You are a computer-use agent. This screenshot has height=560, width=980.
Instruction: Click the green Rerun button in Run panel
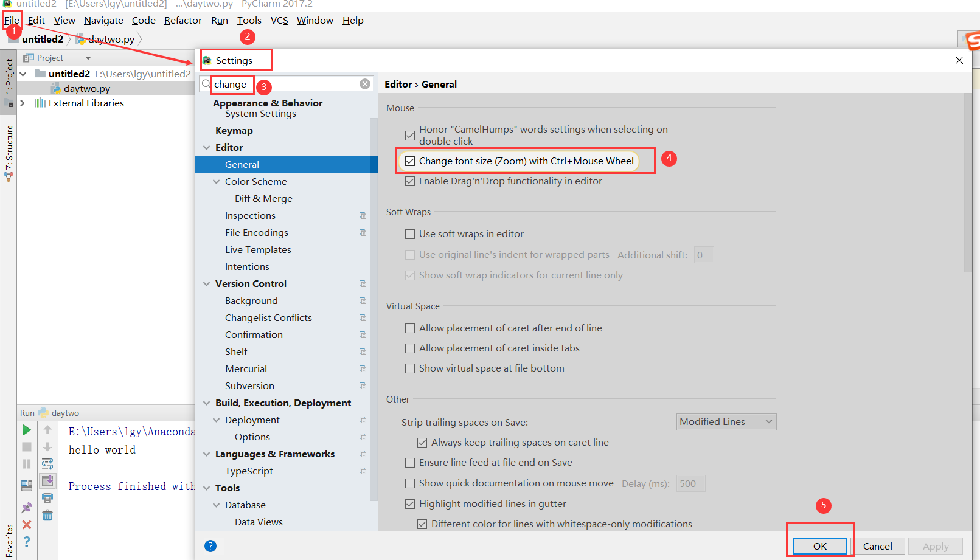27,430
